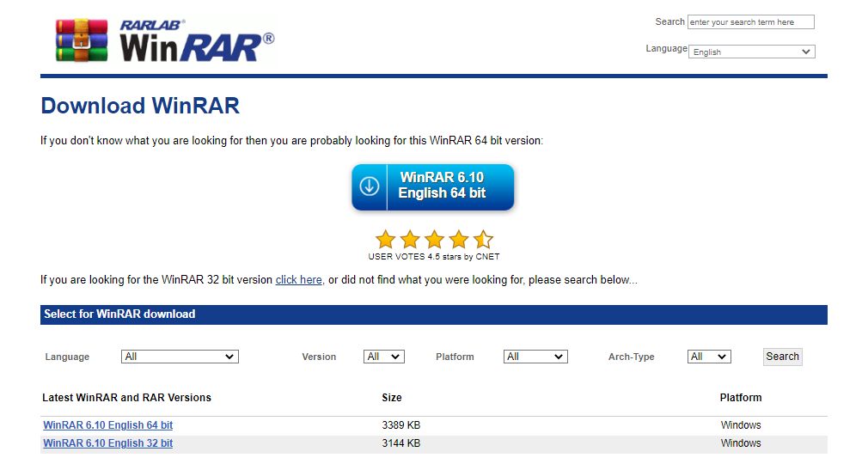Open the Arch-Type dropdown
Viewport: 868px width, 476px height.
click(709, 357)
